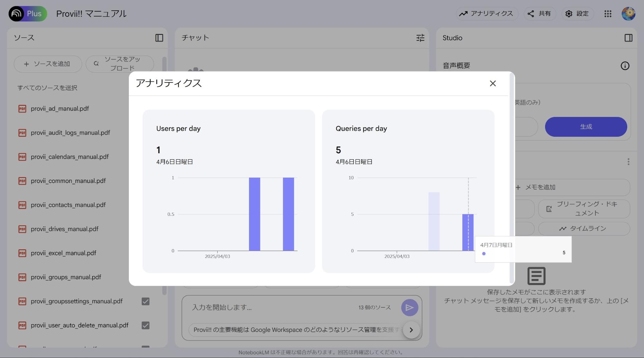
Task: Click PDF icon of provii_common_manual.pdf
Action: pos(22,181)
